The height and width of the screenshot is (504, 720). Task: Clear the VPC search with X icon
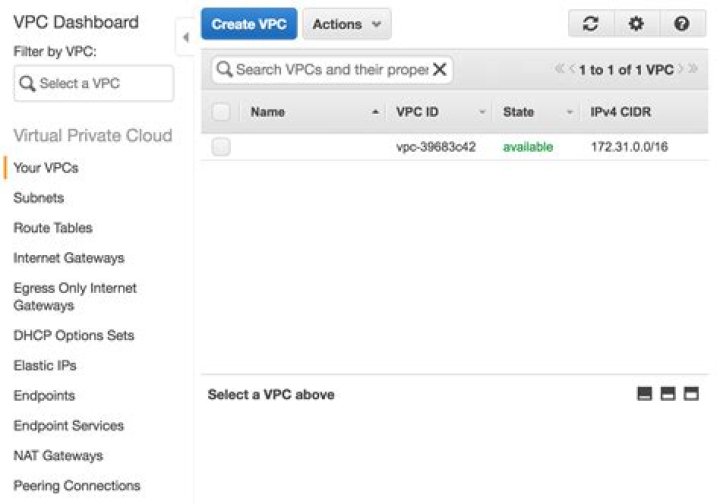point(439,69)
